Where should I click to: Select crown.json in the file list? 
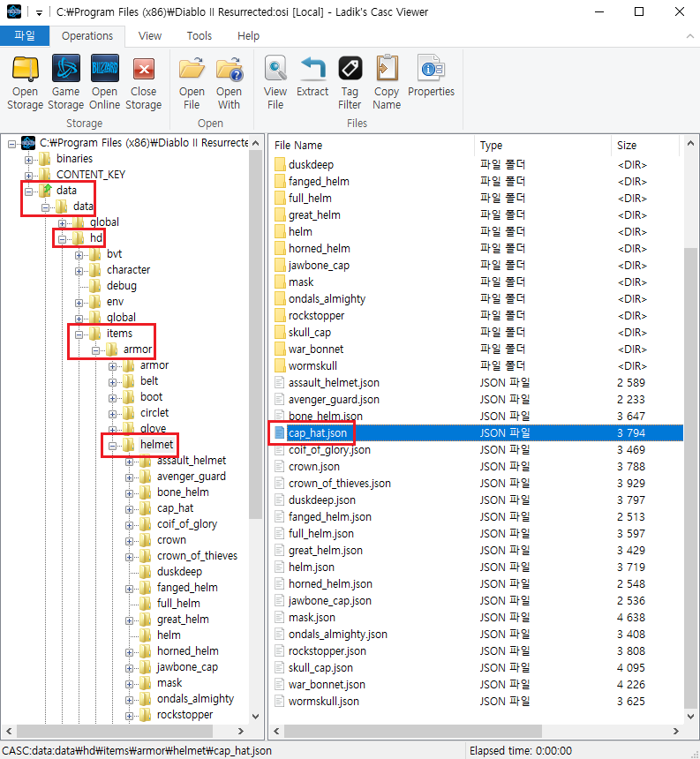coord(313,467)
